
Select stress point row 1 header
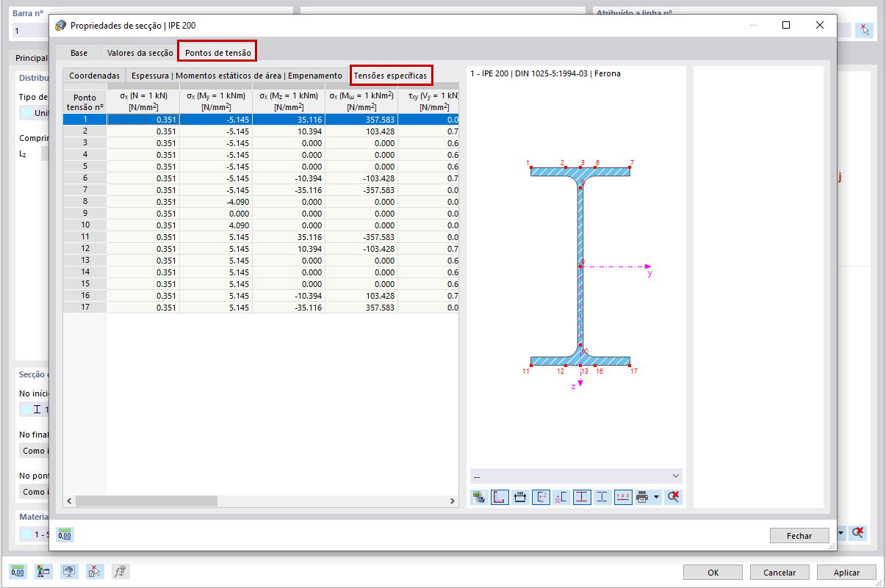click(x=85, y=119)
